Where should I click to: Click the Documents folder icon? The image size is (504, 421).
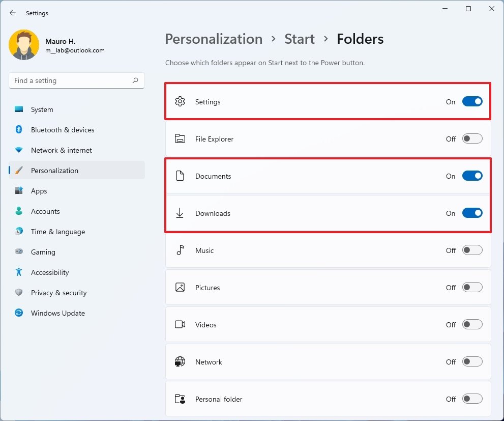pyautogui.click(x=180, y=176)
